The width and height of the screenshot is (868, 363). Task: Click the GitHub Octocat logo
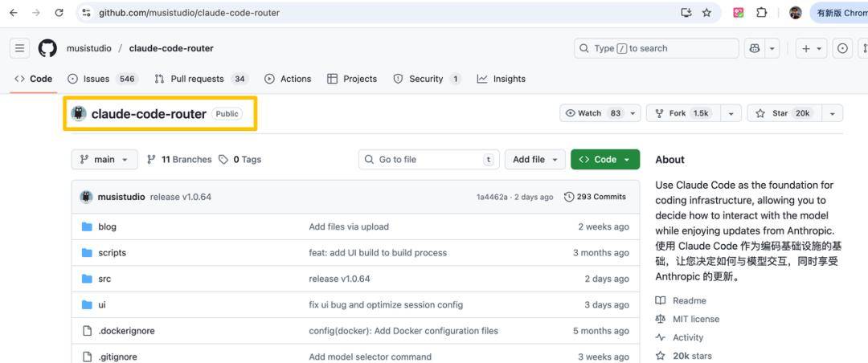[48, 48]
